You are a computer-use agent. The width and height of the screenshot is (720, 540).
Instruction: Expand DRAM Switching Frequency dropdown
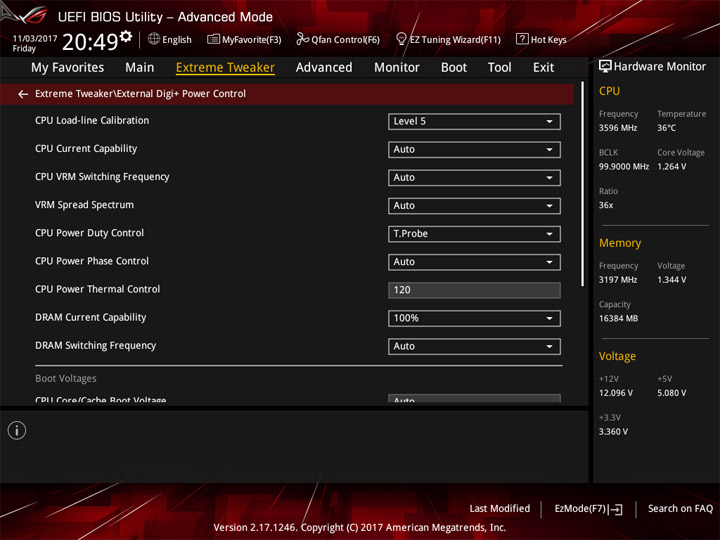474,346
